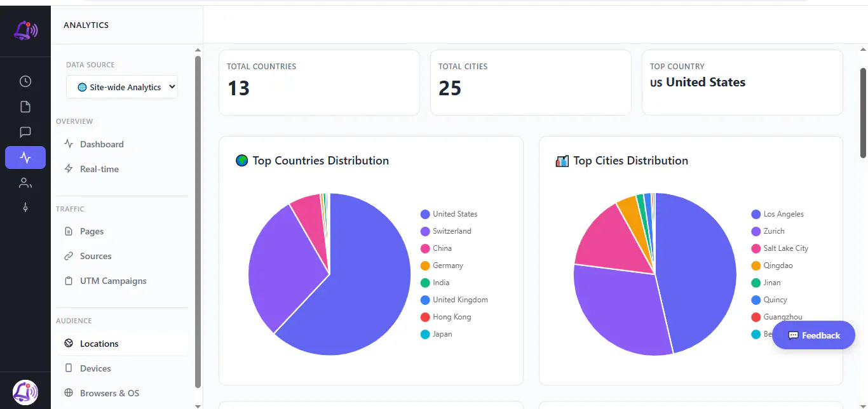Click the Top Country value United States
Image resolution: width=868 pixels, height=409 pixels.
click(x=698, y=82)
